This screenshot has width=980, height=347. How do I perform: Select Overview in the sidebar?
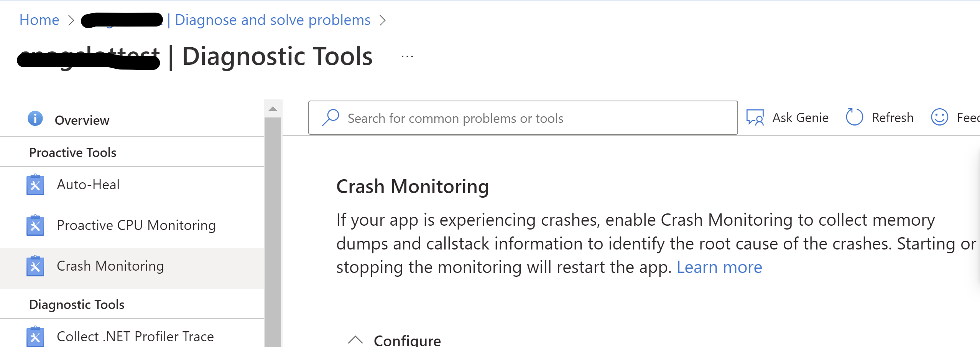pos(82,120)
